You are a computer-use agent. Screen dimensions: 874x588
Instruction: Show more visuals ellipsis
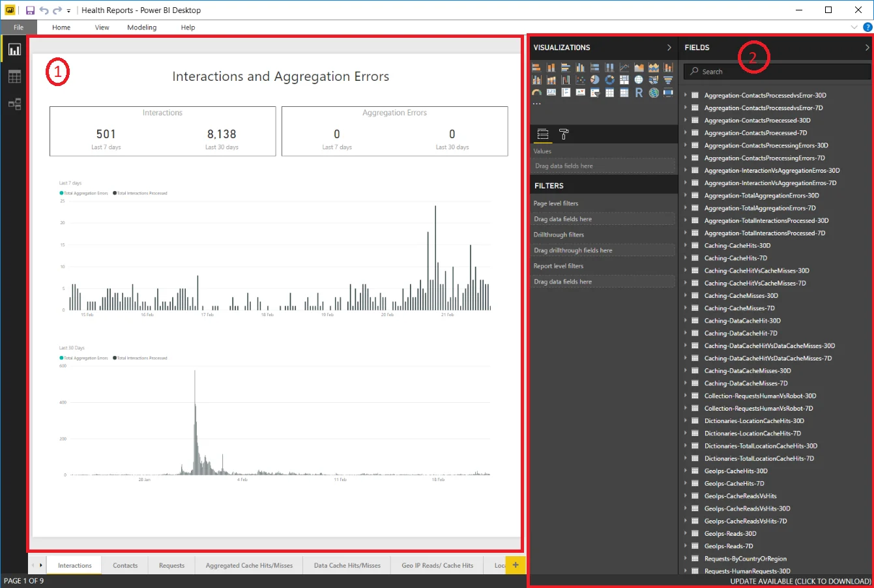pos(536,104)
